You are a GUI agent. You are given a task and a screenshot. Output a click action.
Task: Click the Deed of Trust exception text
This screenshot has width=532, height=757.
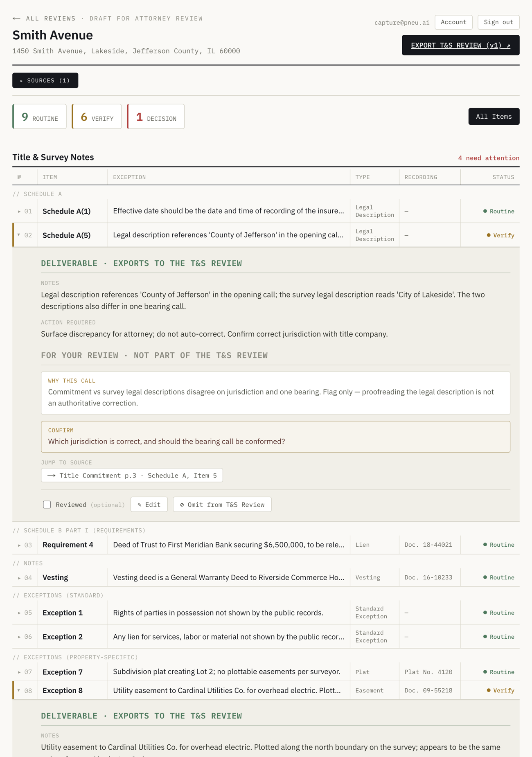(229, 545)
